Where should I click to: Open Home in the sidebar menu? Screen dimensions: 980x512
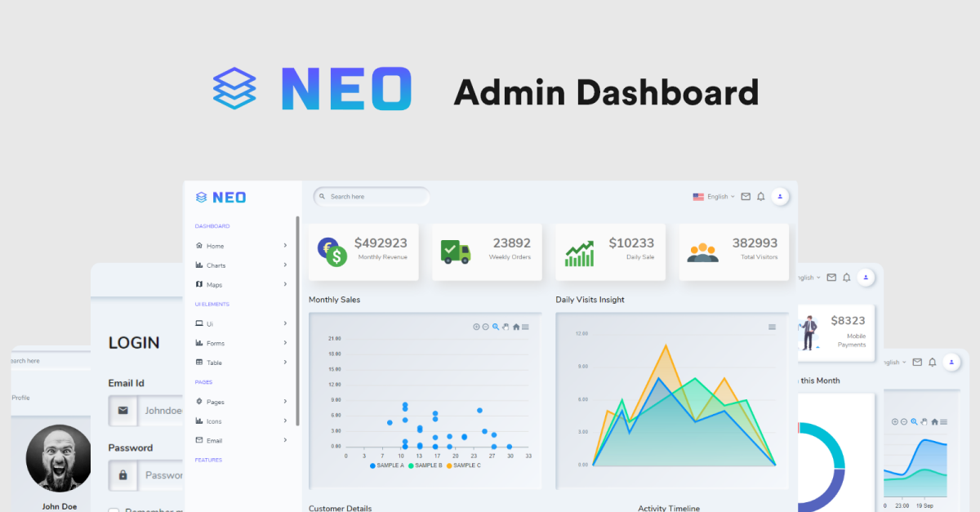241,246
